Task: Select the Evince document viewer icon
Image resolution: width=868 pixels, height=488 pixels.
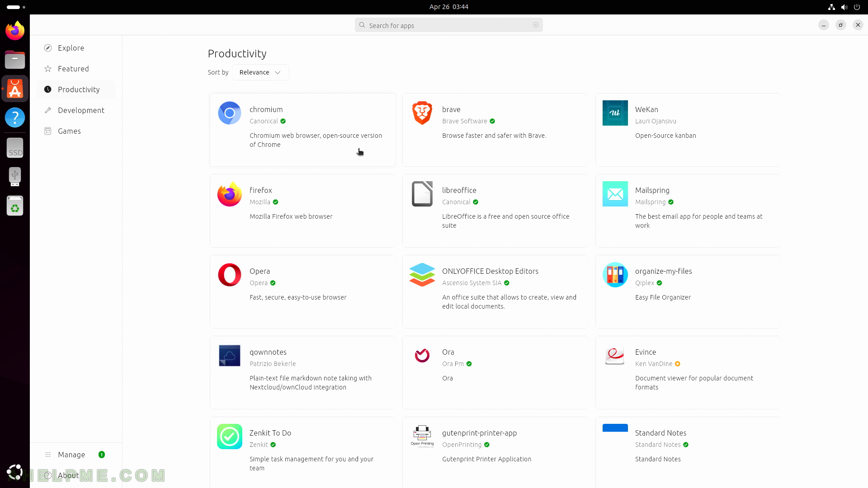Action: click(x=615, y=356)
